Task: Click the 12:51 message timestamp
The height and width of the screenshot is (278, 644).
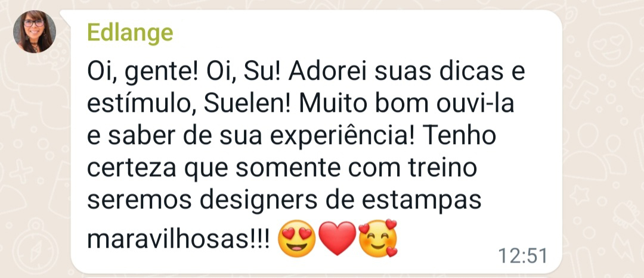Action: click(523, 256)
